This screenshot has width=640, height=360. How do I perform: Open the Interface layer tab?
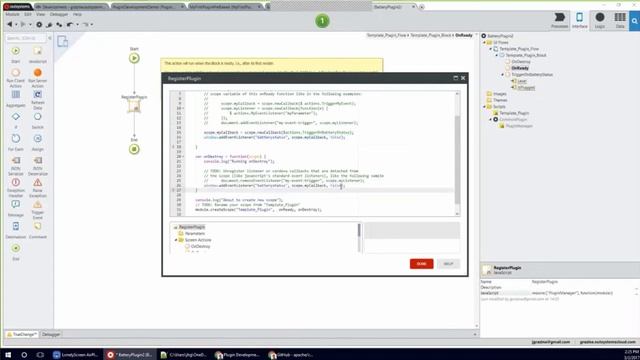(580, 20)
